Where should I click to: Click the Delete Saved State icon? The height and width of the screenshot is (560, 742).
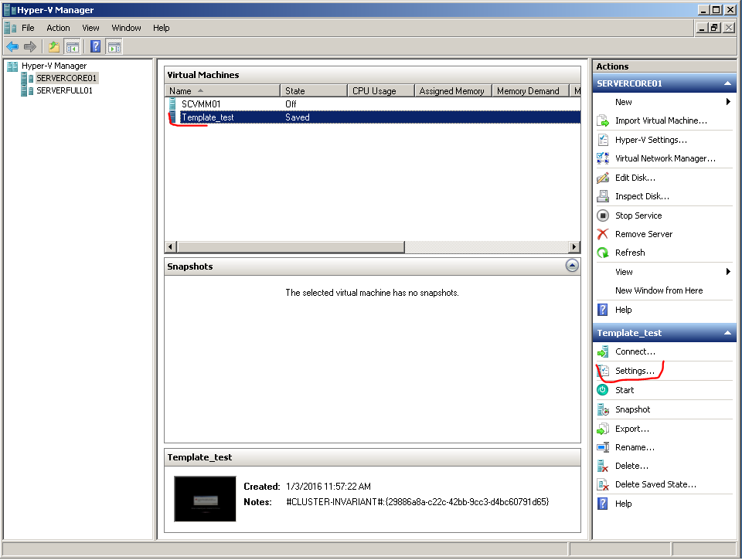tap(603, 485)
